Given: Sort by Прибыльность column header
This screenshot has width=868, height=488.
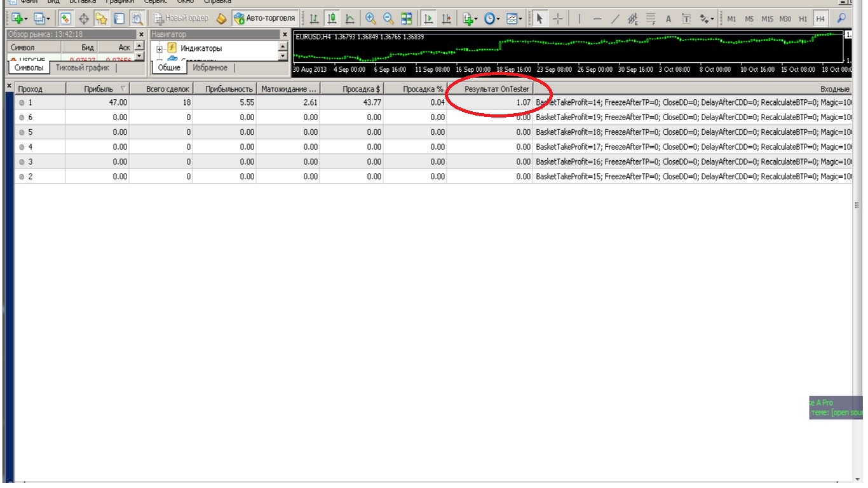Looking at the screenshot, I should (x=225, y=89).
